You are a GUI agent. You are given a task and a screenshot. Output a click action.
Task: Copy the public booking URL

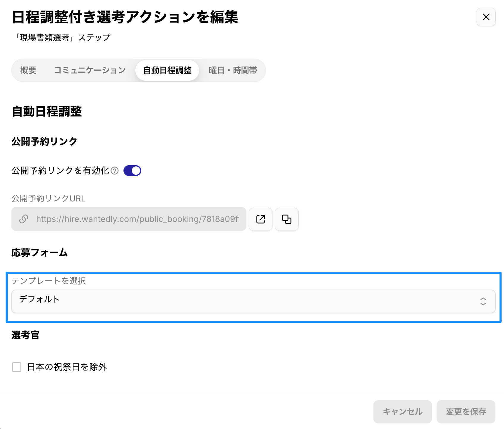(x=286, y=219)
